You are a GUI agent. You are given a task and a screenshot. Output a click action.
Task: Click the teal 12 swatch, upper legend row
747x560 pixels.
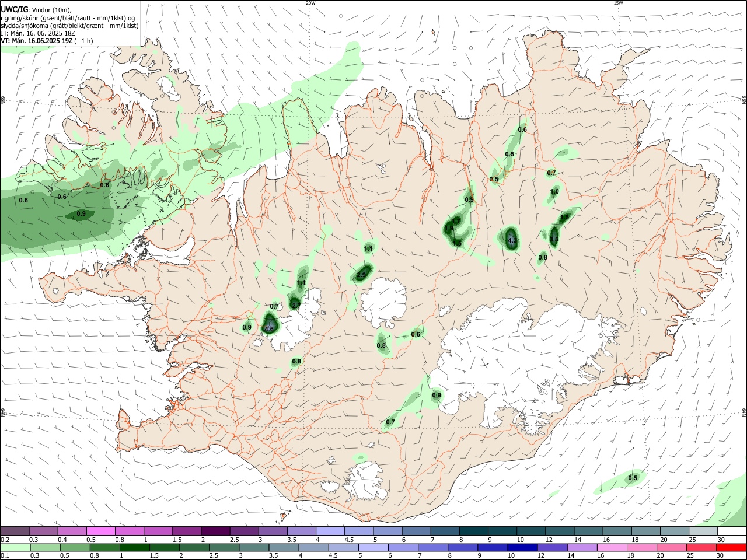click(x=560, y=531)
